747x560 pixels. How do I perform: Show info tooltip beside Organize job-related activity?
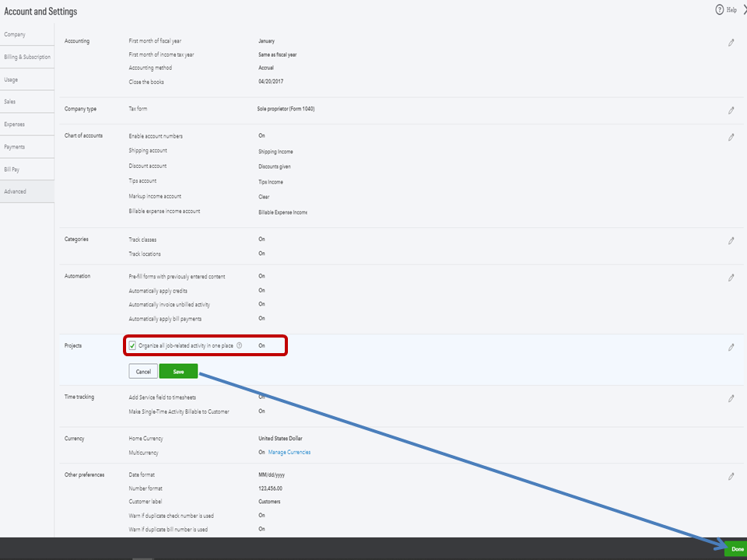[x=239, y=345]
